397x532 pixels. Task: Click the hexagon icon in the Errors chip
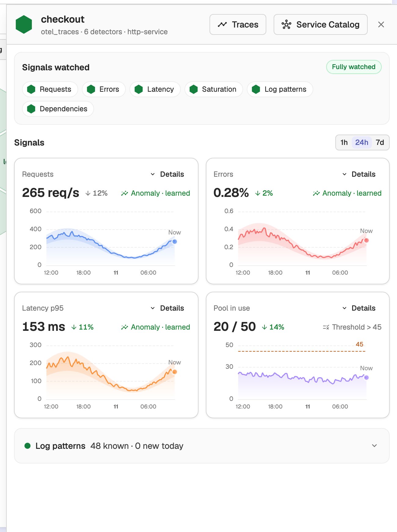91,89
